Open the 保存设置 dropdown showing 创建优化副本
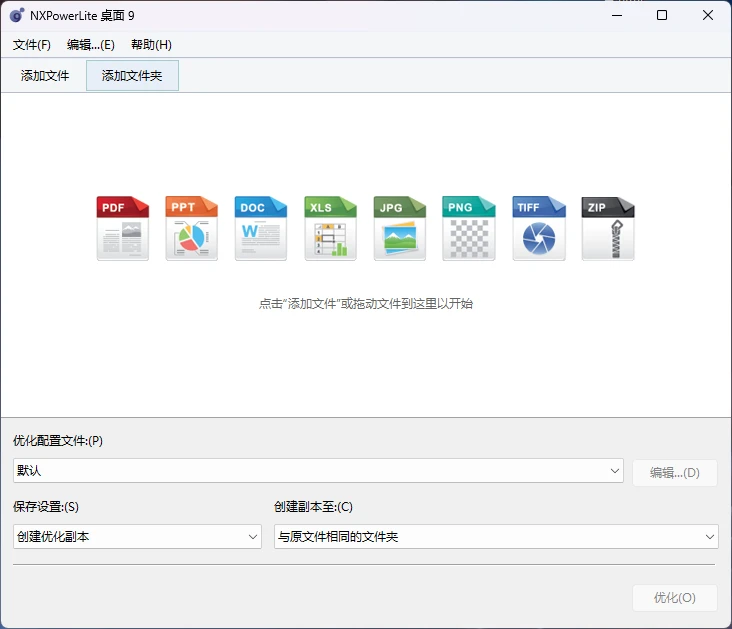This screenshot has height=629, width=732. [137, 537]
